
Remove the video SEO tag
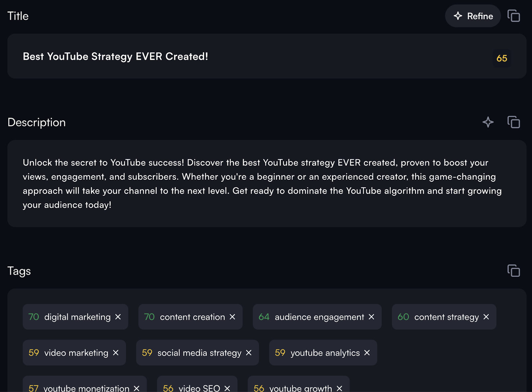click(x=227, y=388)
